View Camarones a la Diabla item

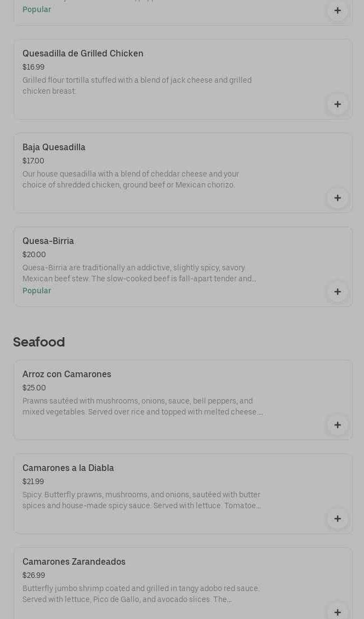point(68,468)
